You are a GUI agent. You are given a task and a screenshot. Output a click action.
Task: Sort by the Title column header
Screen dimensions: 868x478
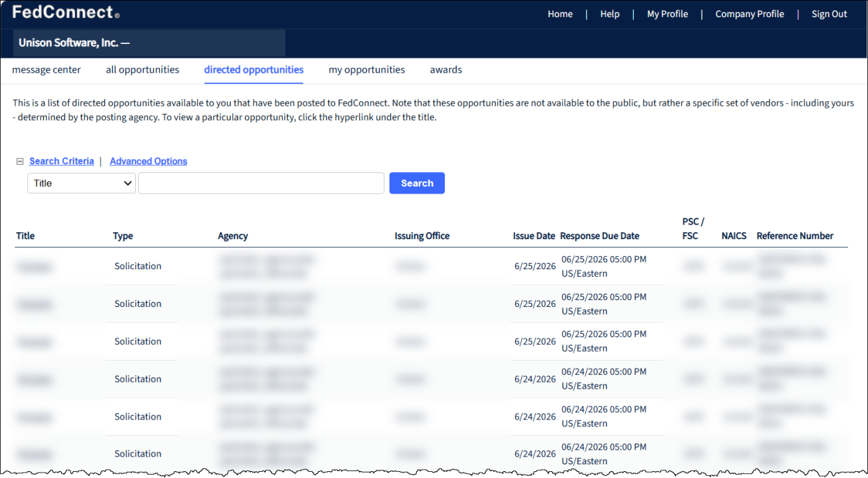[x=25, y=236]
